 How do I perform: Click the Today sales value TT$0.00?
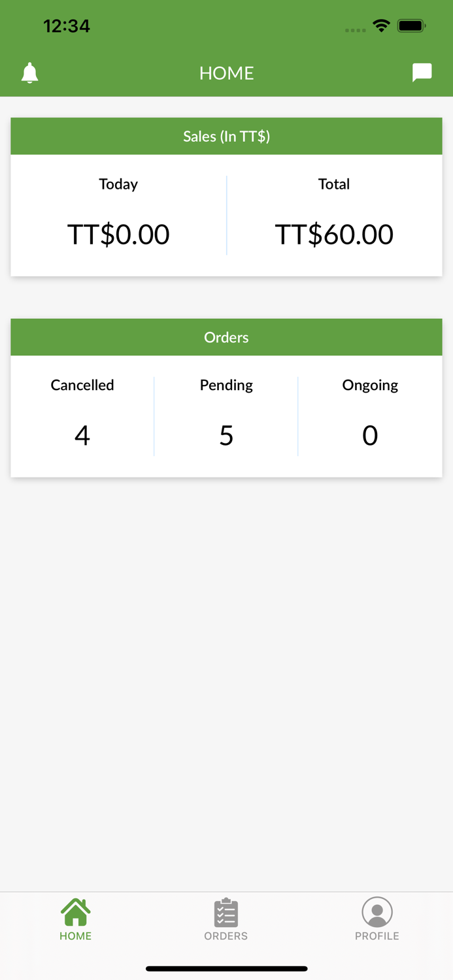[118, 234]
